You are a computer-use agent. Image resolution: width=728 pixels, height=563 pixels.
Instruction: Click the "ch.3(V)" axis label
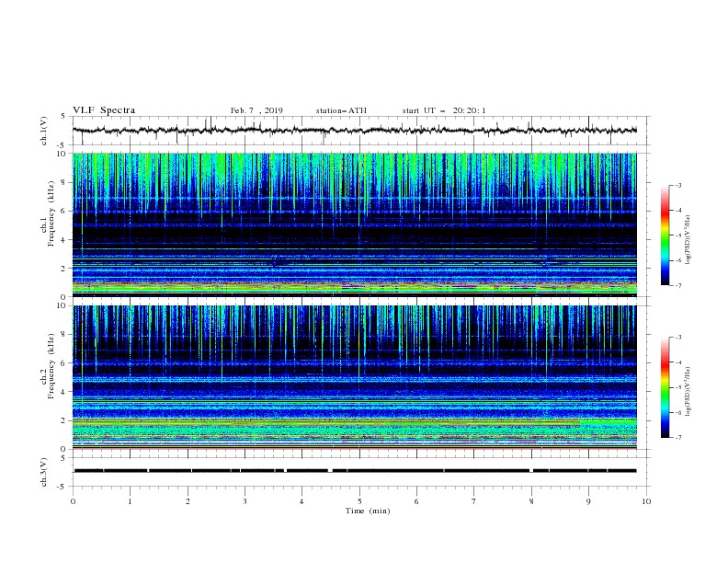click(44, 473)
